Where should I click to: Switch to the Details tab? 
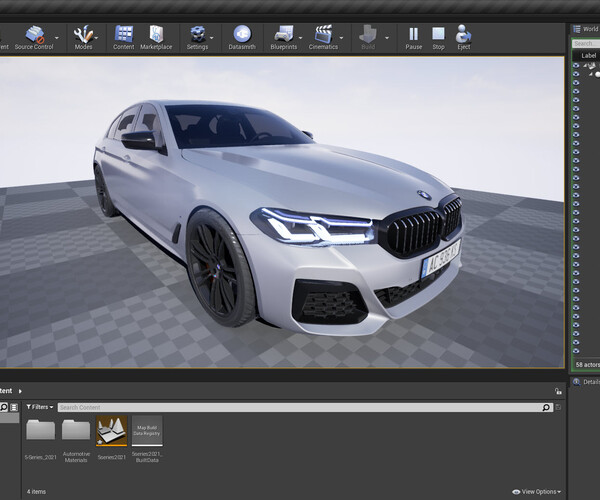click(586, 382)
